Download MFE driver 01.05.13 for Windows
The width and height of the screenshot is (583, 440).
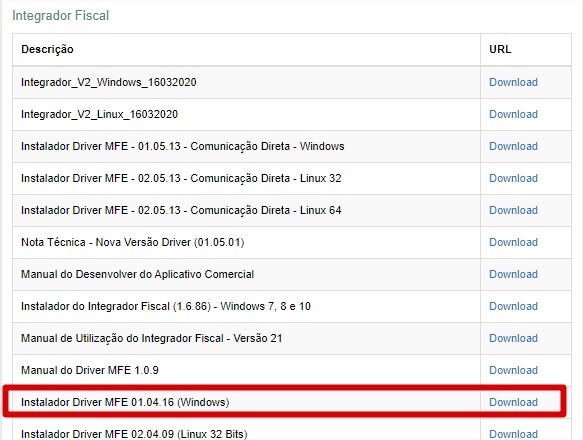coord(513,146)
